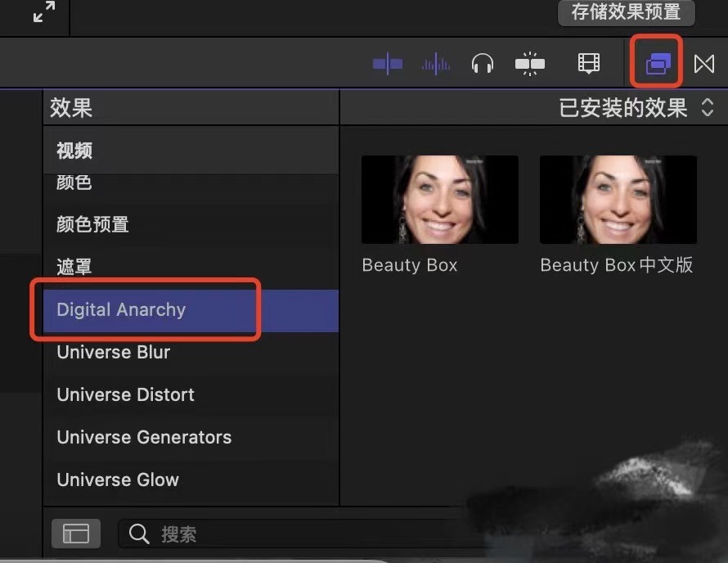Toggle the sidebar visibility button near search
Image resolution: width=728 pixels, height=563 pixels.
tap(75, 534)
